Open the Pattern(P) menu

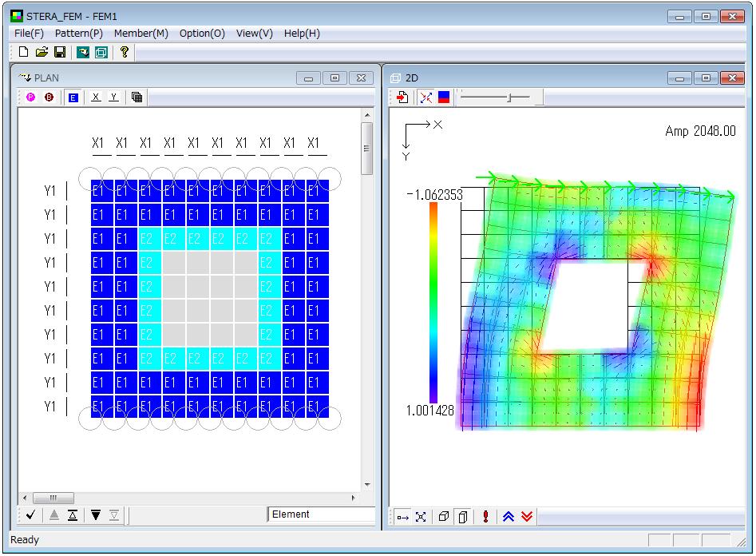click(x=78, y=34)
